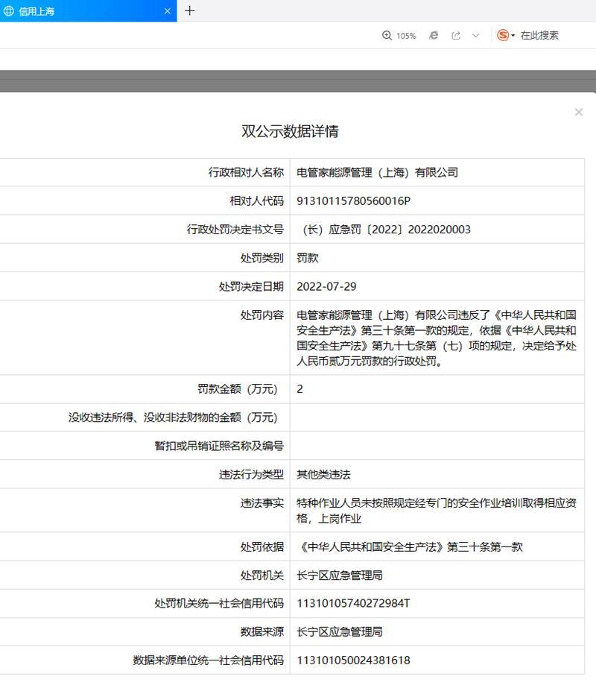Image resolution: width=596 pixels, height=700 pixels.
Task: Expand the toolbar chevron dropdown
Action: point(475,35)
